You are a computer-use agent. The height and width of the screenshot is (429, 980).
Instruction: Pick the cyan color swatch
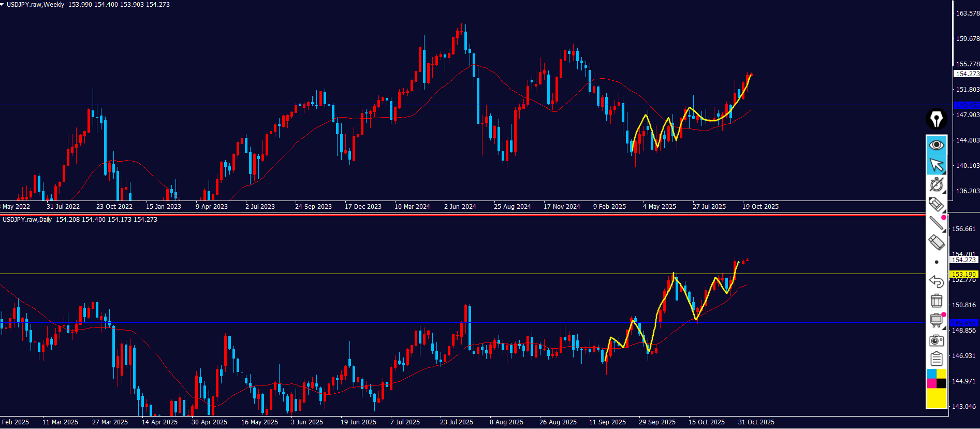[931, 374]
